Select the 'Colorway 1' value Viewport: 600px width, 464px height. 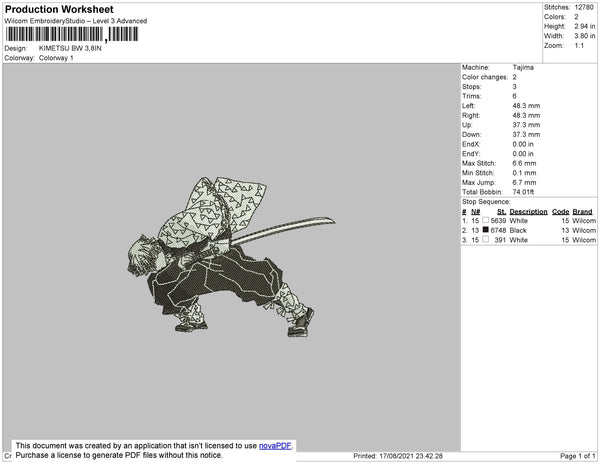(56, 58)
